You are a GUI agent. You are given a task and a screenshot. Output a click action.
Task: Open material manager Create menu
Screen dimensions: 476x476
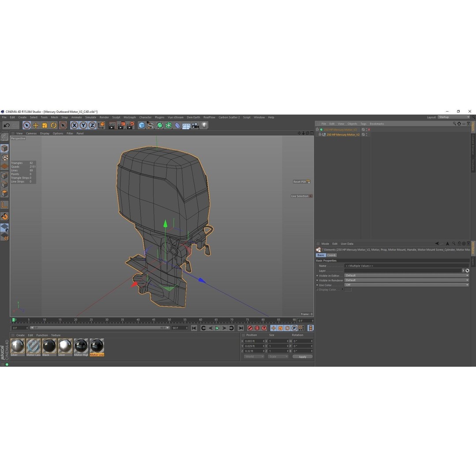[20, 335]
